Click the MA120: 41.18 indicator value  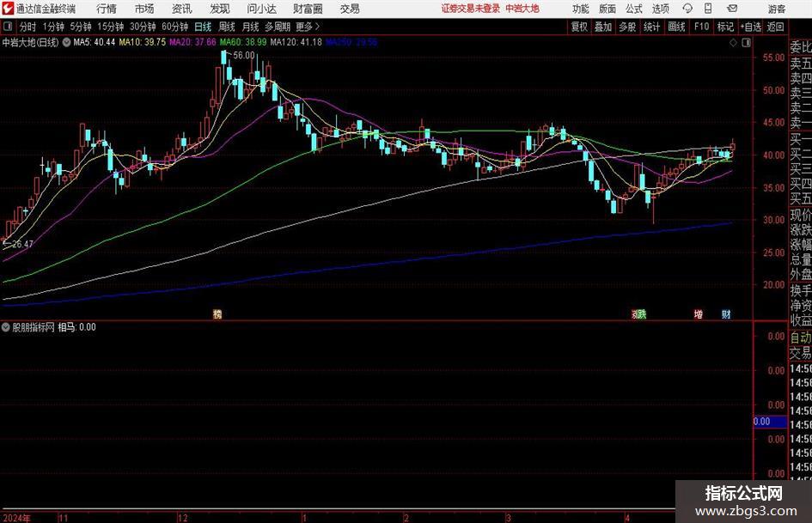click(296, 42)
